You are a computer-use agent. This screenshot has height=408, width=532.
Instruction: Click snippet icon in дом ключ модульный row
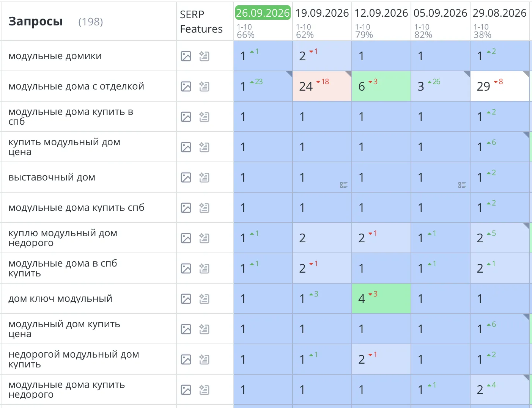[204, 299]
